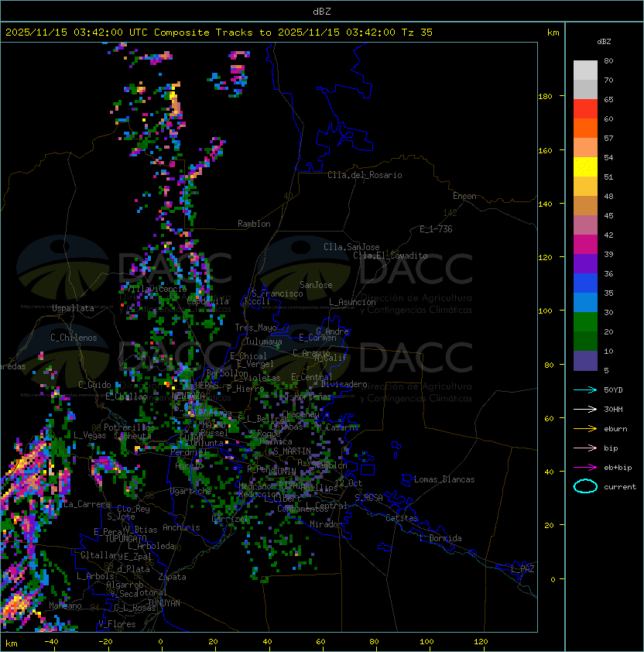The height and width of the screenshot is (652, 644).
Task: Click the white 30HM arrow legend icon
Action: [x=585, y=409]
